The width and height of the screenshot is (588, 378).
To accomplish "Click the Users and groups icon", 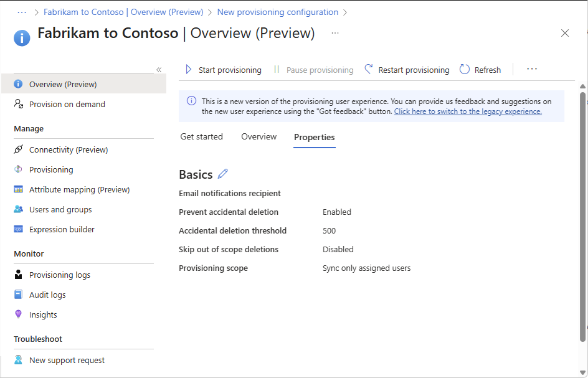I will (x=18, y=209).
